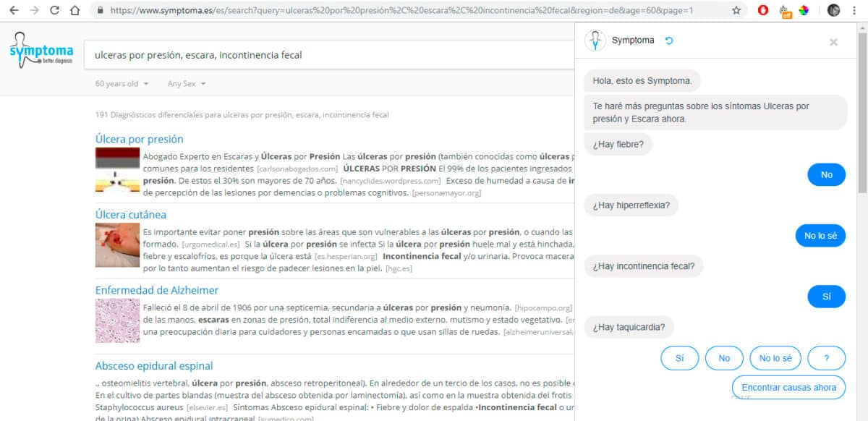Choose 'No lo sé' for taquicardia

tap(775, 357)
